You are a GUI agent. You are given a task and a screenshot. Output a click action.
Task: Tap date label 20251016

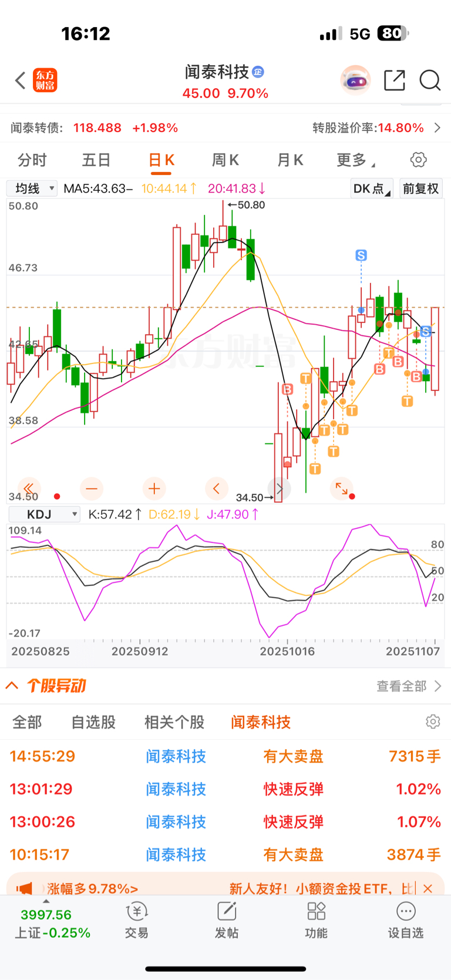pyautogui.click(x=287, y=651)
